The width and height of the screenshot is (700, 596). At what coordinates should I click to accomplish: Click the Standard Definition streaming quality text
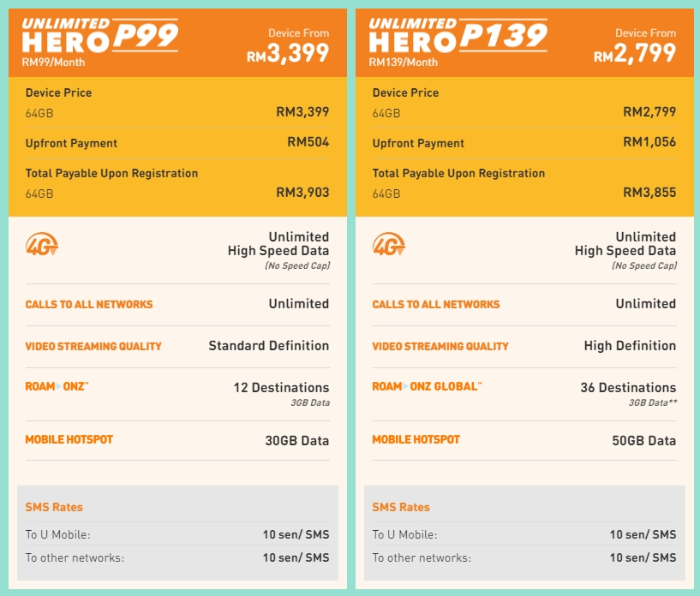[268, 346]
